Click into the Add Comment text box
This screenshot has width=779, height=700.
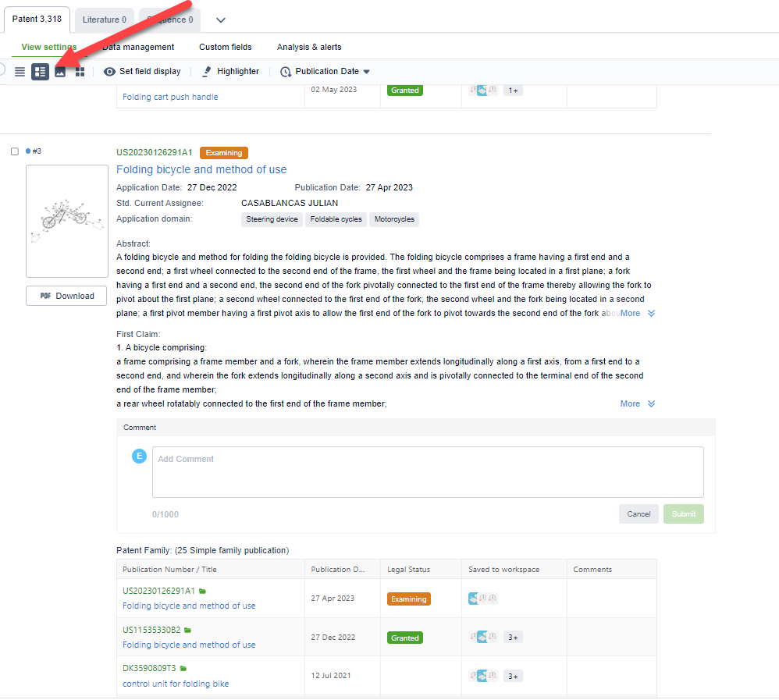click(x=428, y=472)
